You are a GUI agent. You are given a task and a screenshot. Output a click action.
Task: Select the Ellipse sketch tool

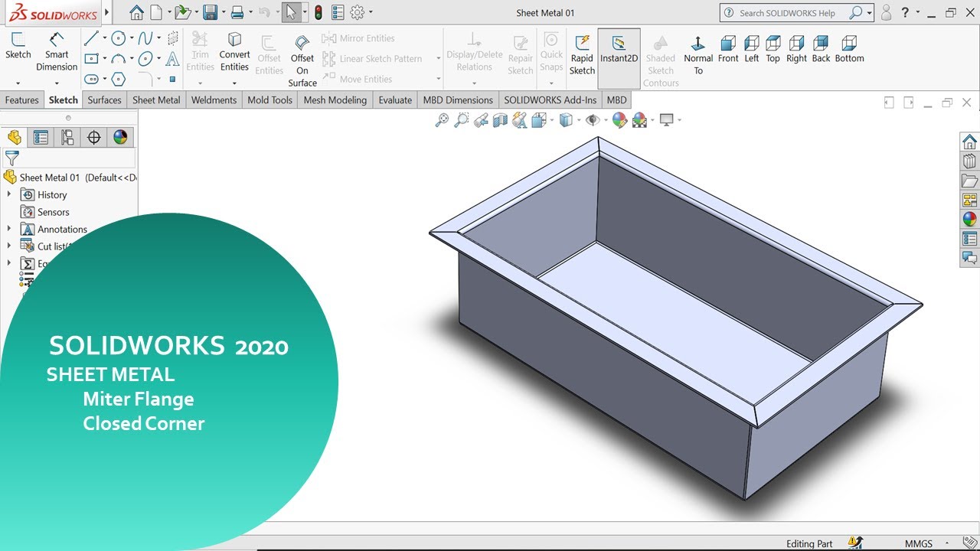145,59
